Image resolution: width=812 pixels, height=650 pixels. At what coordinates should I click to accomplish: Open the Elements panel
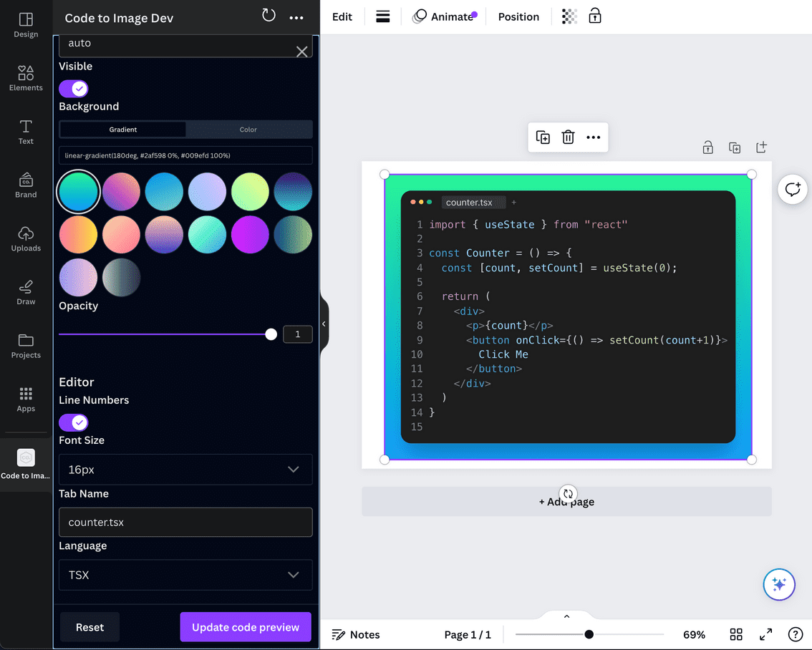tap(26, 79)
